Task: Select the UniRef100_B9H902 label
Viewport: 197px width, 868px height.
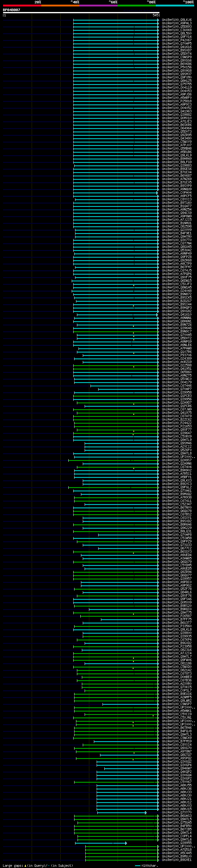Action: click(176, 470)
